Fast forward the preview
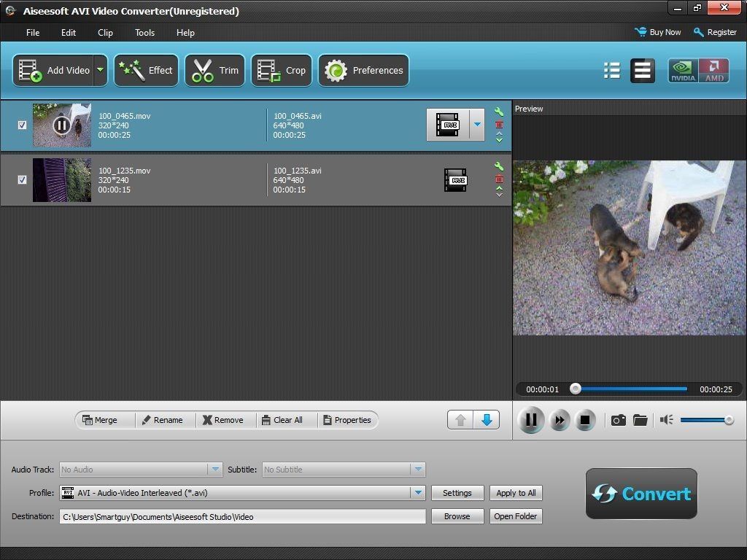 560,421
